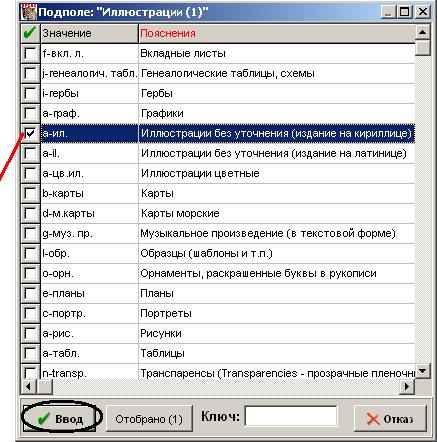Screen dimensions: 437x442
Task: Check the а-табл. checkbox
Action: [x=30, y=353]
